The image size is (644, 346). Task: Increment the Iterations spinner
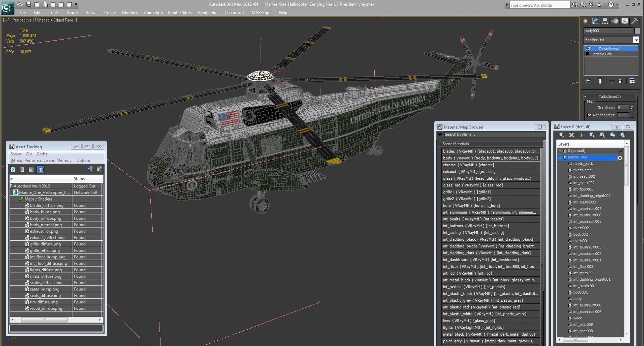point(632,106)
